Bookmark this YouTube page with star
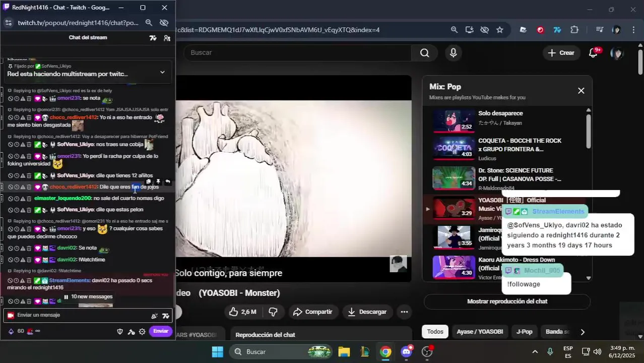Viewport: 644px width, 363px height. (499, 30)
